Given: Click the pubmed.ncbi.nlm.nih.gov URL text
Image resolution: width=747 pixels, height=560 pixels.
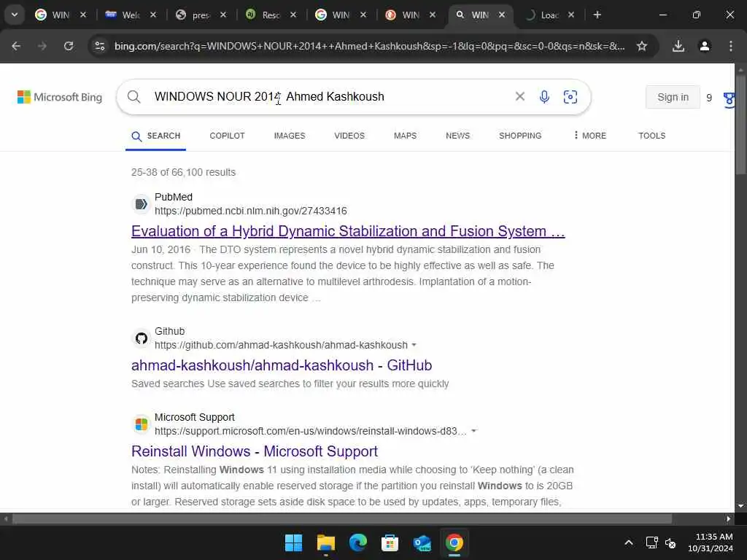Looking at the screenshot, I should [x=251, y=211].
